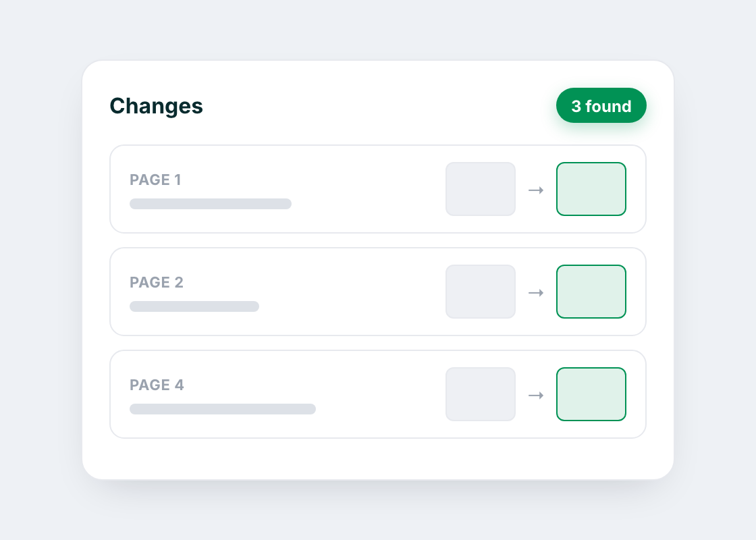756x540 pixels.
Task: Click the arrow icon in Page 2 row
Action: [536, 293]
